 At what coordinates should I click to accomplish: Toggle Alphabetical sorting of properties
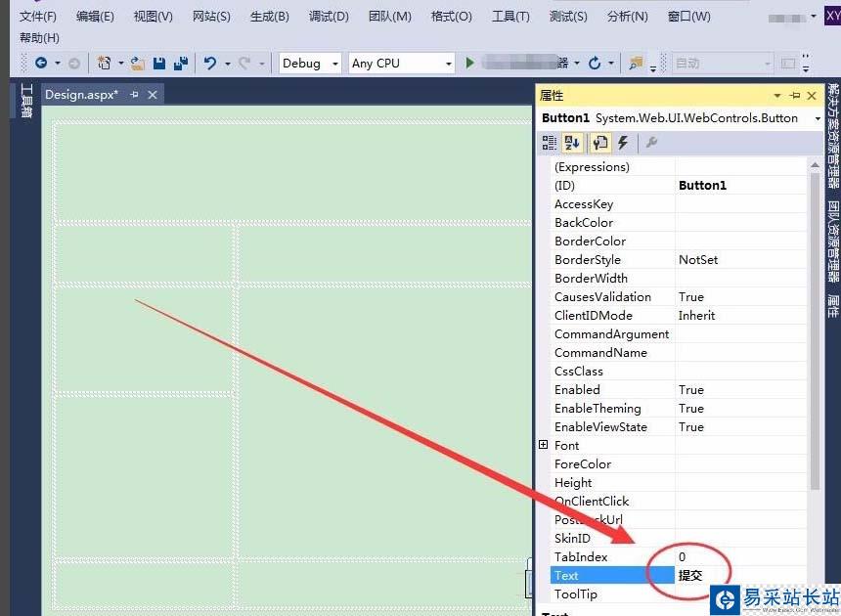pos(573,143)
